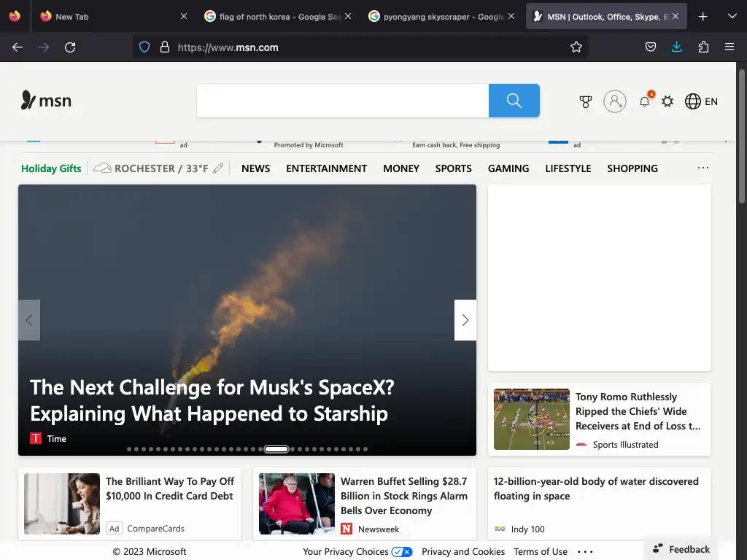Open the GAMING category
The width and height of the screenshot is (747, 560).
point(508,168)
